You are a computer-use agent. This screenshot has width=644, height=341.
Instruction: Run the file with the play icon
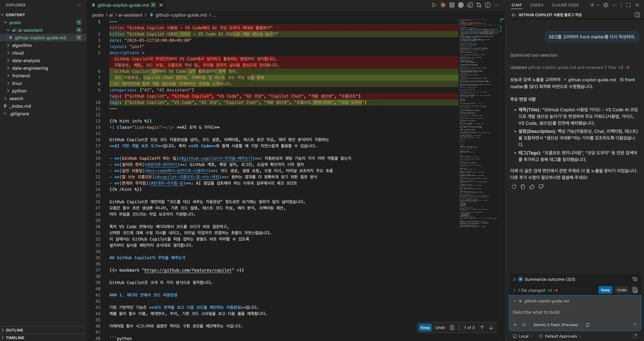pyautogui.click(x=434, y=5)
